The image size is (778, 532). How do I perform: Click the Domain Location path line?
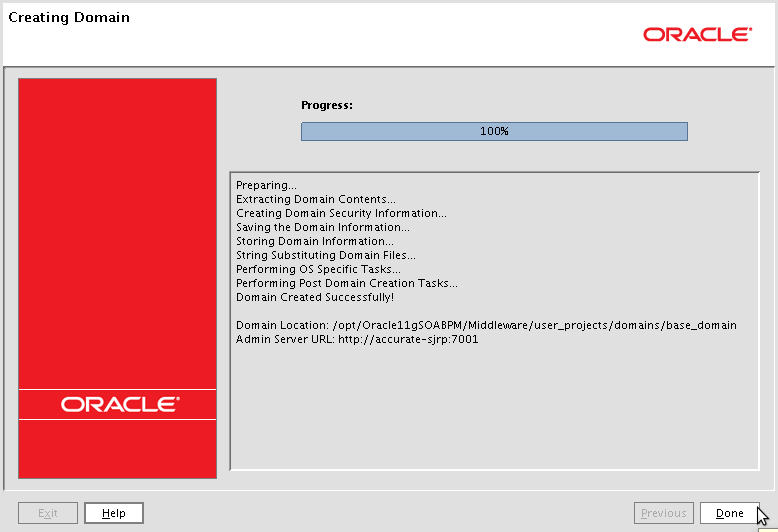coord(486,325)
